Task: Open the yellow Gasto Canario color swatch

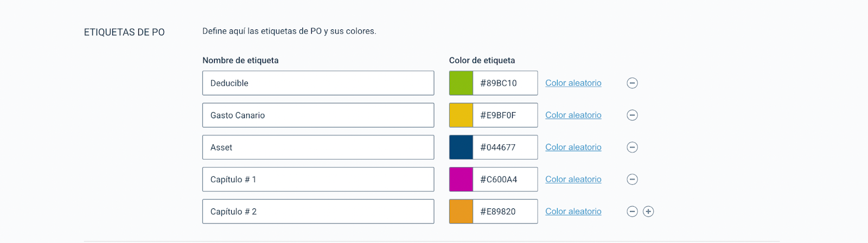Action: click(461, 115)
